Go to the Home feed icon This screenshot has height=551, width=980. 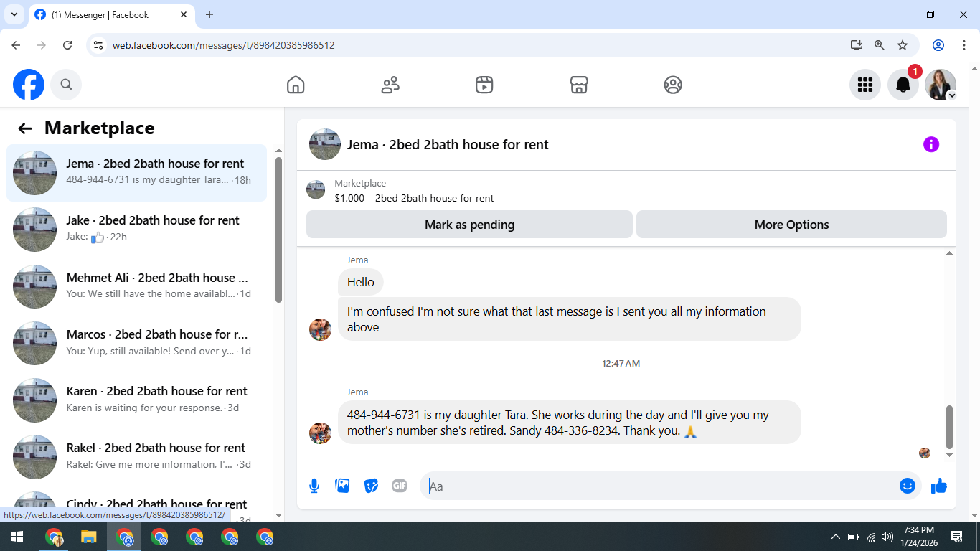point(296,85)
